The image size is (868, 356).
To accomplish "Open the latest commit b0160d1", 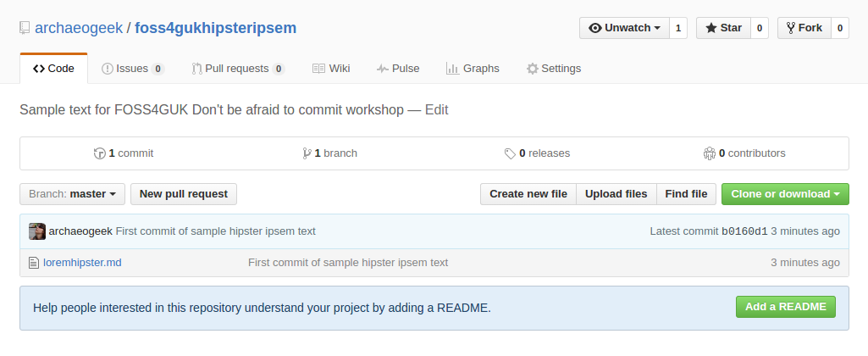I will [x=744, y=231].
